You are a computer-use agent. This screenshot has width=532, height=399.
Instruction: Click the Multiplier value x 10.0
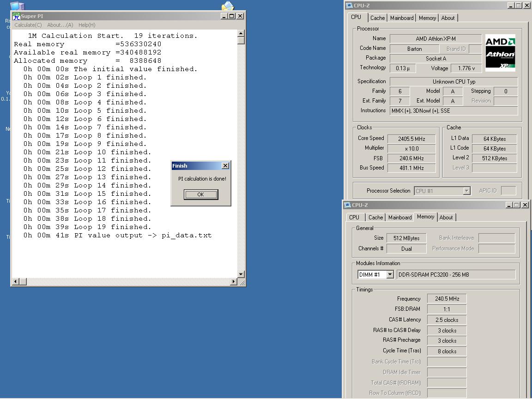tap(411, 149)
